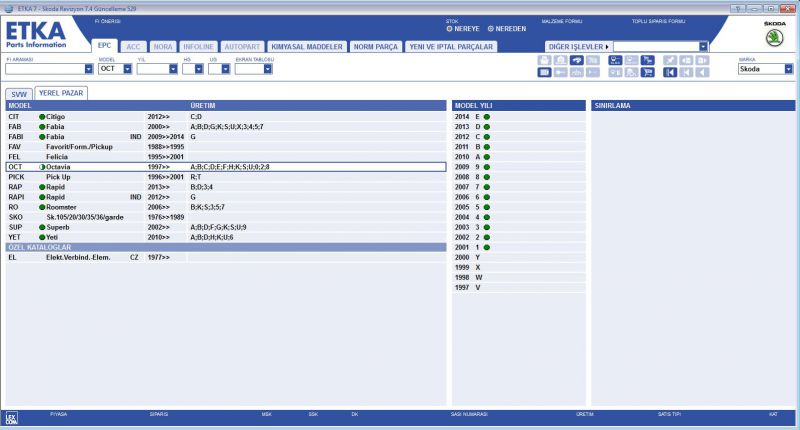Click the ÖZEL KATALOGLAR section header
Viewport: 800px width, 430px height.
point(226,247)
